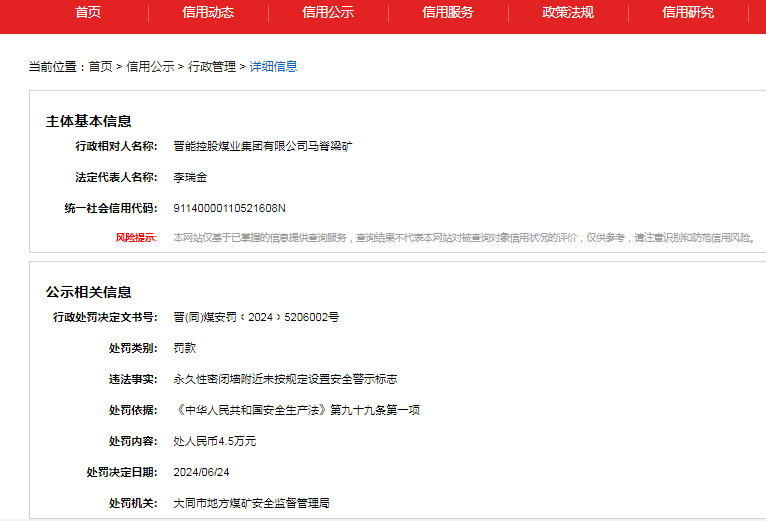
Task: Click the 处罚决定日期 label
Action: point(122,472)
